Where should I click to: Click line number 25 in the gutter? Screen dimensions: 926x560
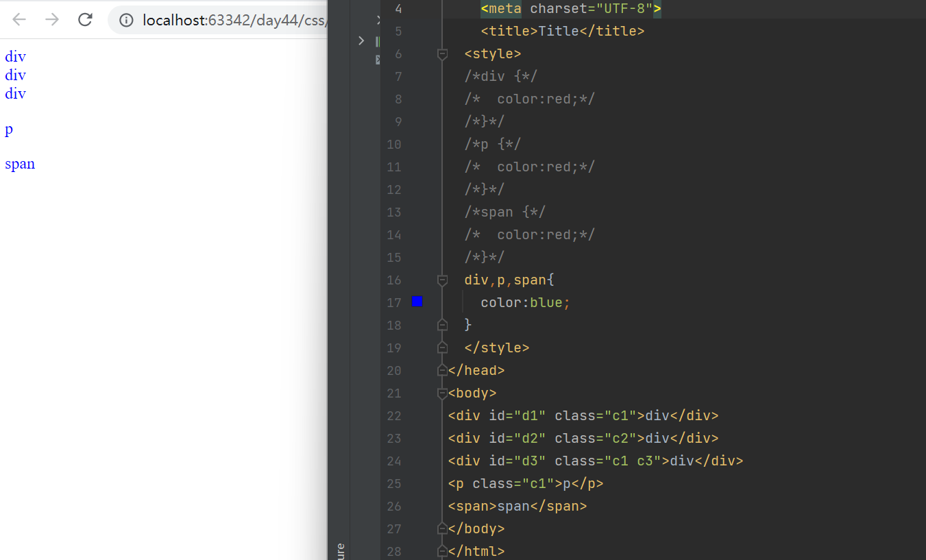tap(394, 483)
